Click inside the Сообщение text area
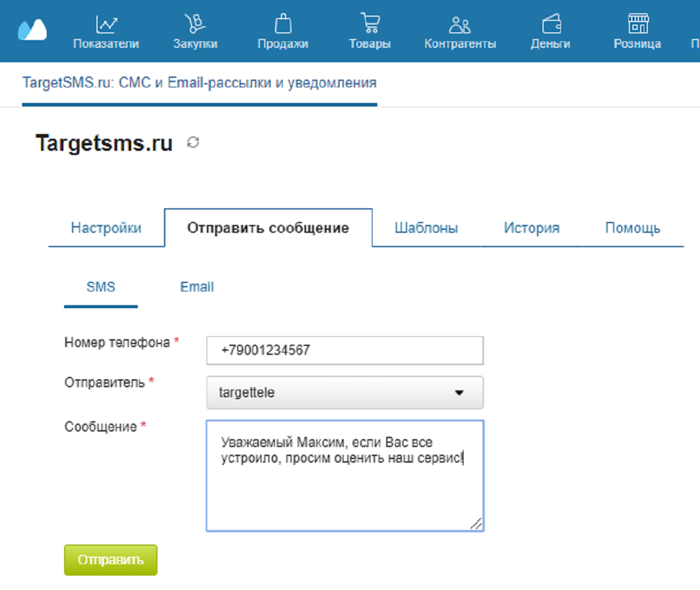 pyautogui.click(x=345, y=476)
